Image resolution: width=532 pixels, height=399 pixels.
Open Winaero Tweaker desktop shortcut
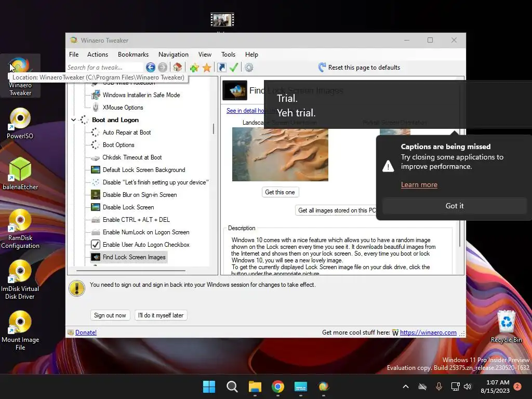(x=20, y=76)
